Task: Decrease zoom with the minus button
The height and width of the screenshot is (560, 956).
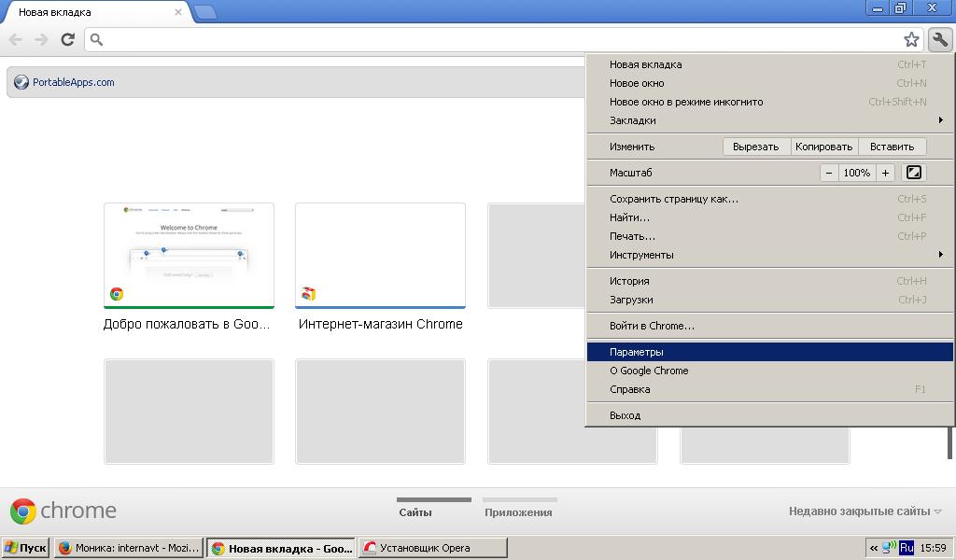Action: click(x=829, y=173)
